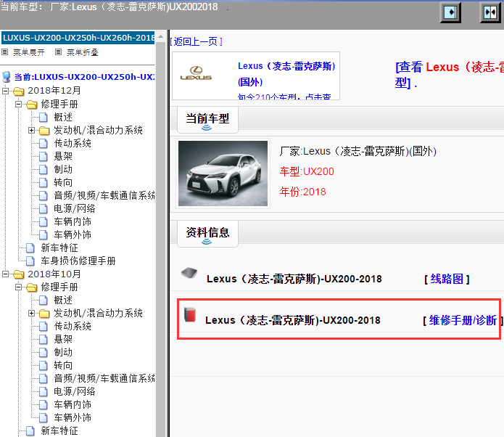Expand 发动机/混合动力系统 under 2018年10月
Image resolution: width=504 pixels, height=437 pixels.
(x=31, y=313)
